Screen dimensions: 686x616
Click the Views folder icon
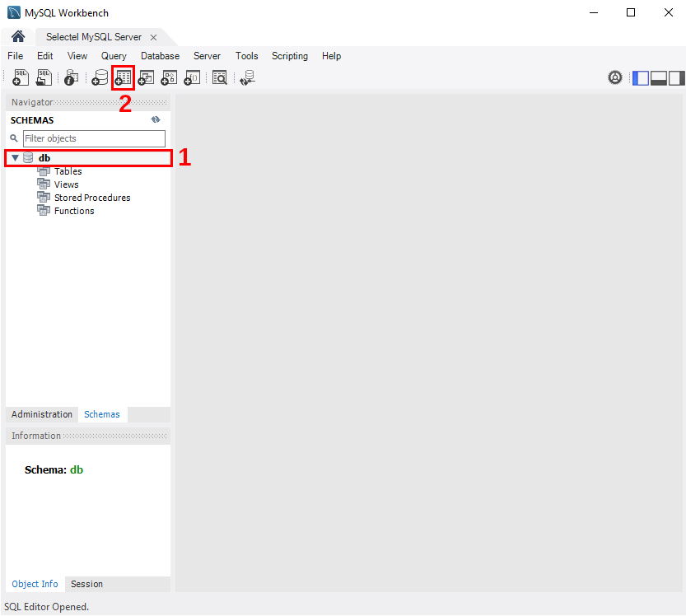click(x=44, y=184)
